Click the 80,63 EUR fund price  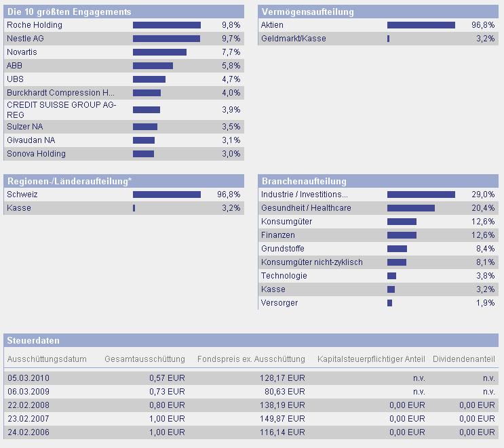[x=285, y=392]
